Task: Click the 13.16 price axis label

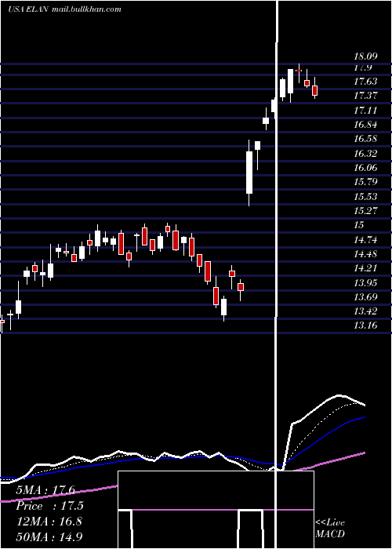Action: (x=365, y=325)
